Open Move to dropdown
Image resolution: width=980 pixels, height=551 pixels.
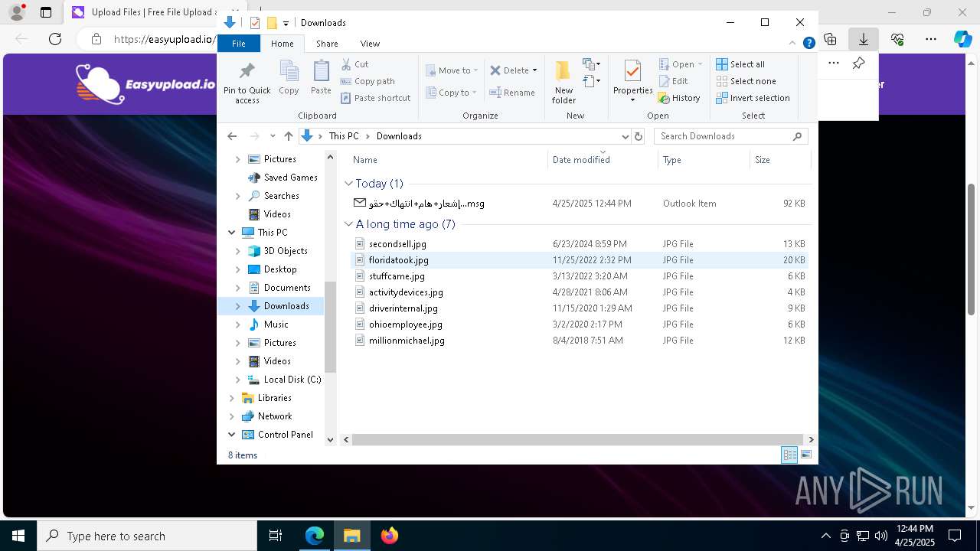[452, 70]
